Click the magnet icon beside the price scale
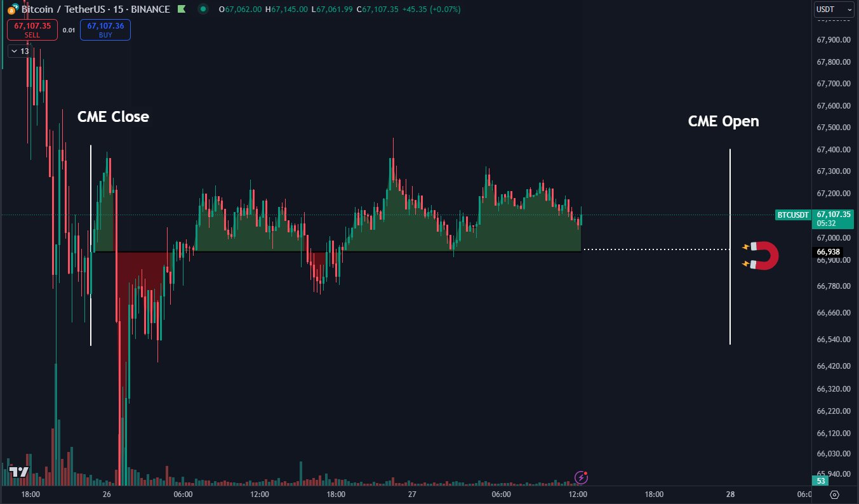Image resolution: width=859 pixels, height=504 pixels. click(x=762, y=255)
